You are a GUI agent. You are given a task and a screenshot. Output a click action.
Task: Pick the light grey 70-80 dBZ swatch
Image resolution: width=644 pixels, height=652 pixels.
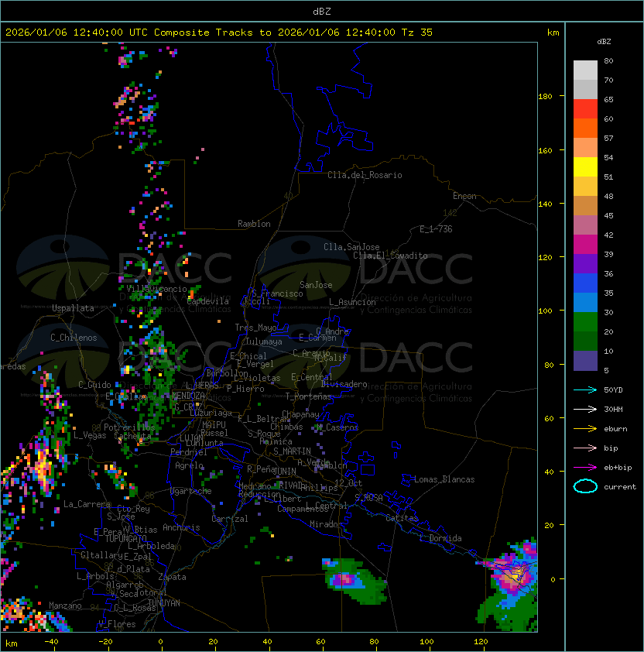pyautogui.click(x=585, y=70)
